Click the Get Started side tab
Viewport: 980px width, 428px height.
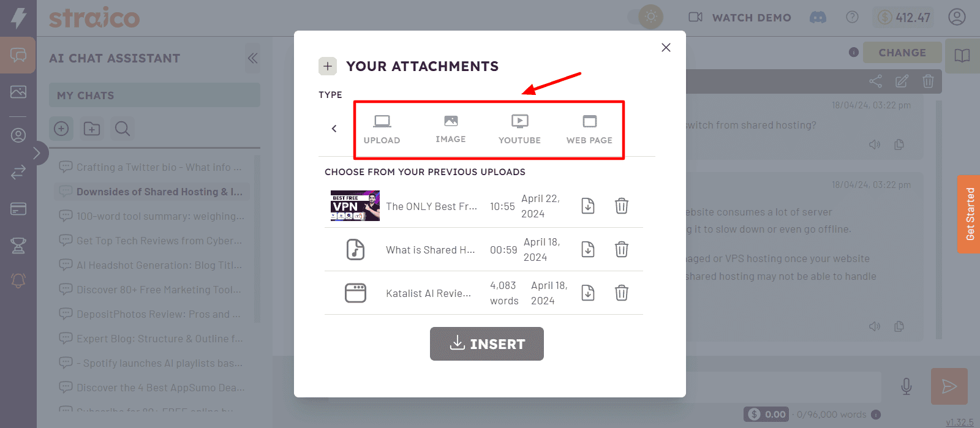click(x=970, y=214)
